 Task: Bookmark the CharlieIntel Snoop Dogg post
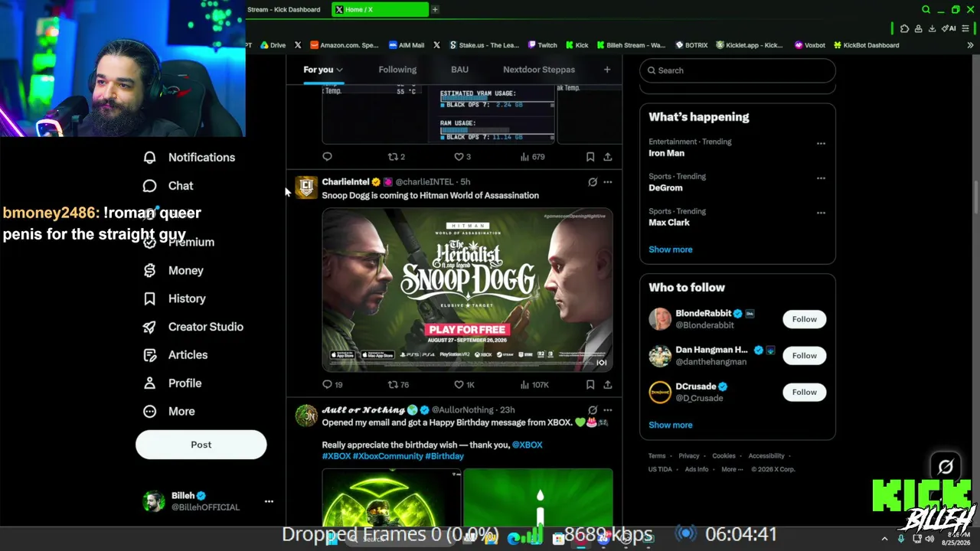pyautogui.click(x=590, y=385)
